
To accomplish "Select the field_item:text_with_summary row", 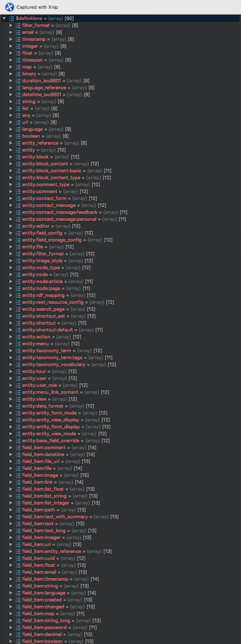I will pyautogui.click(x=55, y=517).
